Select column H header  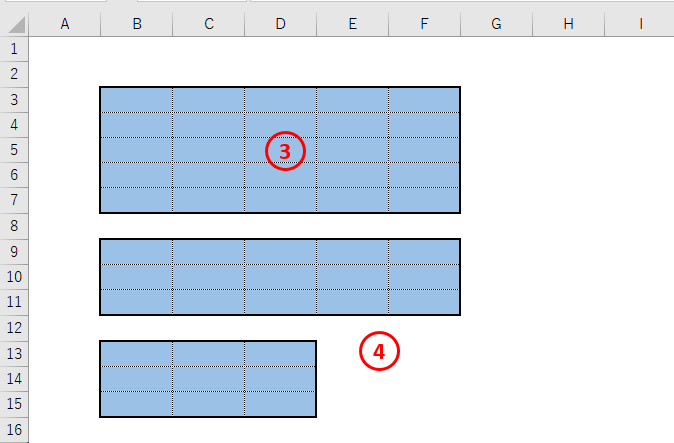pyautogui.click(x=568, y=24)
